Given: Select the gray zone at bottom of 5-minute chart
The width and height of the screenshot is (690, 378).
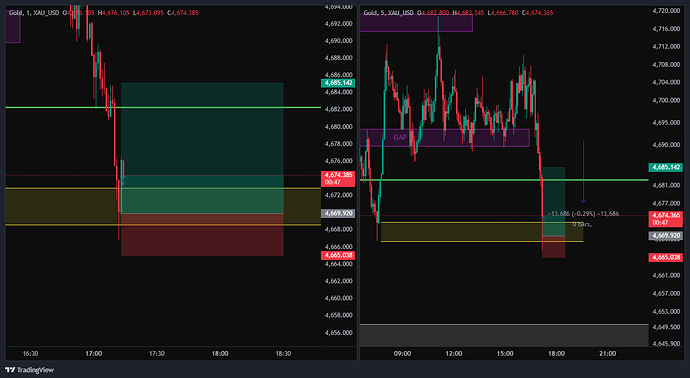Looking at the screenshot, I should (504, 336).
